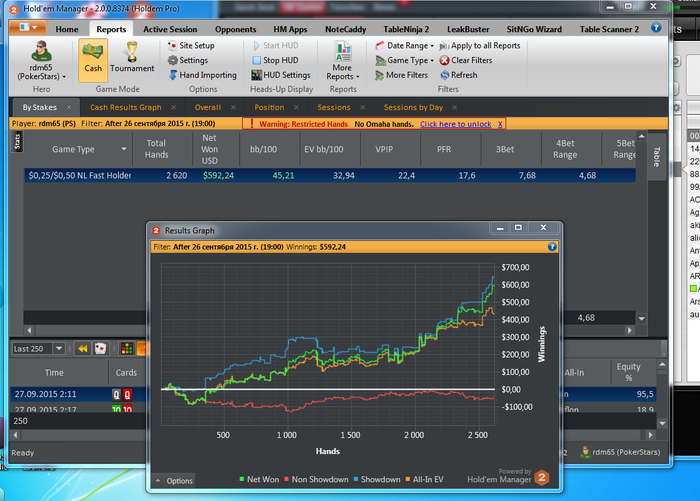Click rdm65 (PokerStars) in the status bar

[620, 452]
